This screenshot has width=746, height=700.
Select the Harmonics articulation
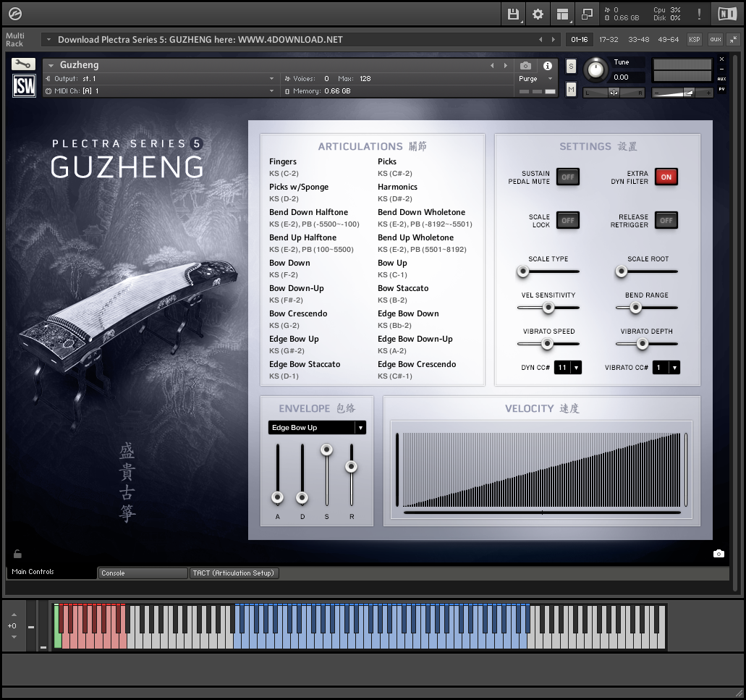click(x=397, y=187)
